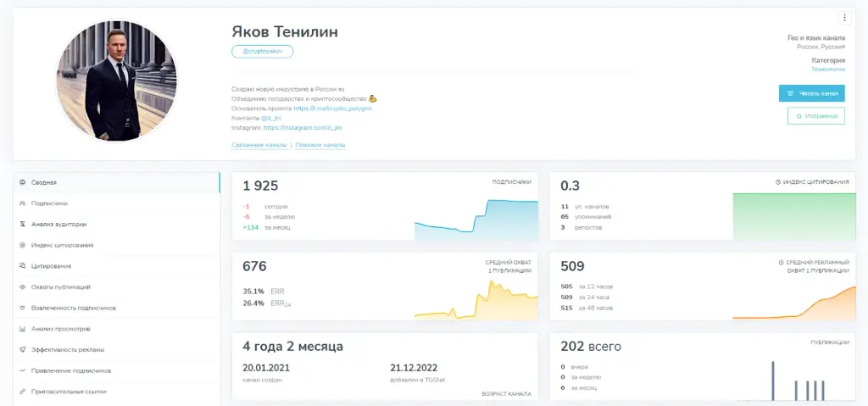Screen dimensions: 868x406
Task: Click the Эффективность рекламы megaphone icon
Action: pyautogui.click(x=23, y=349)
